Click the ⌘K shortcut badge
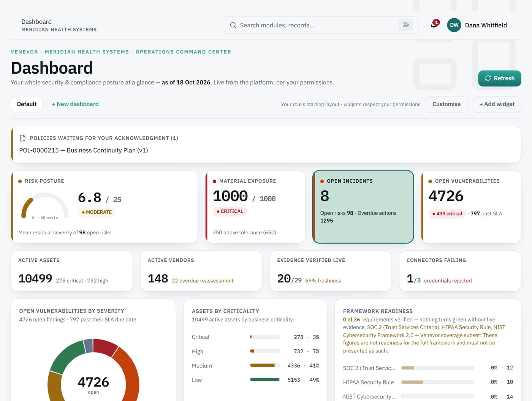 (406, 25)
